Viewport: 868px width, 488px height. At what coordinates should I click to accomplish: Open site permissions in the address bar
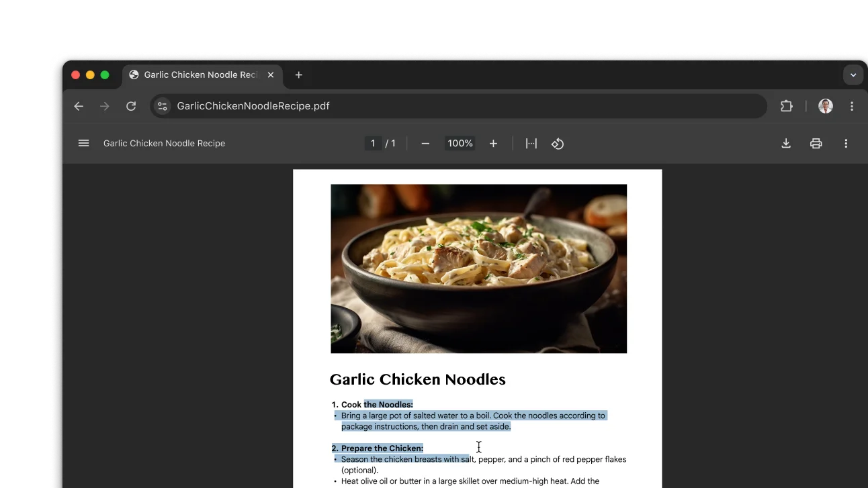[x=162, y=106]
